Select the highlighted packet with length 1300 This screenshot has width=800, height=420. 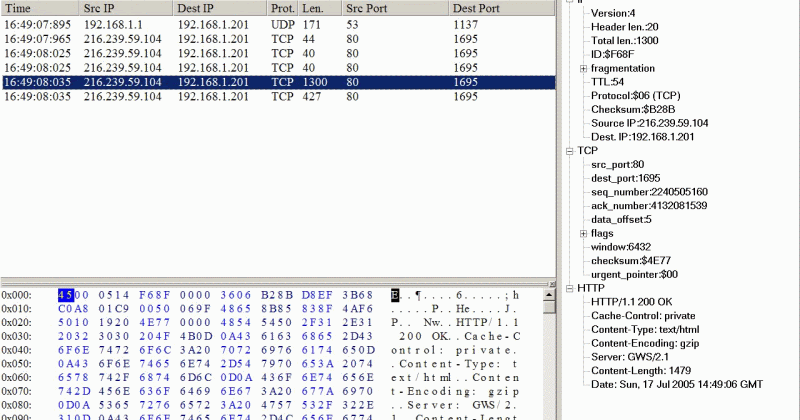(279, 82)
